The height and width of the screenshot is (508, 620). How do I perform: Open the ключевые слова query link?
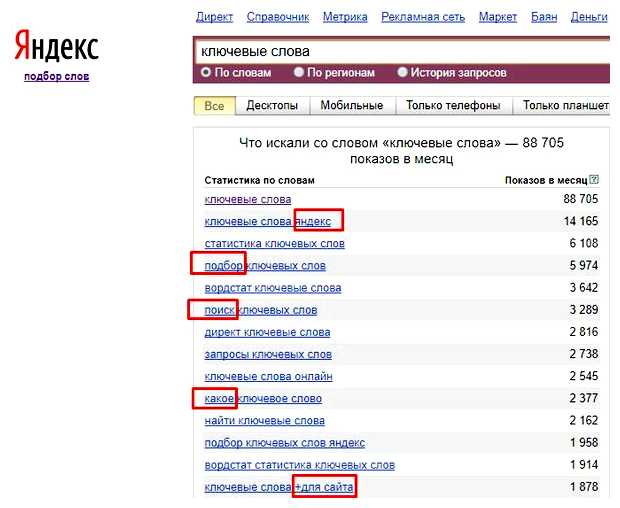(x=248, y=199)
